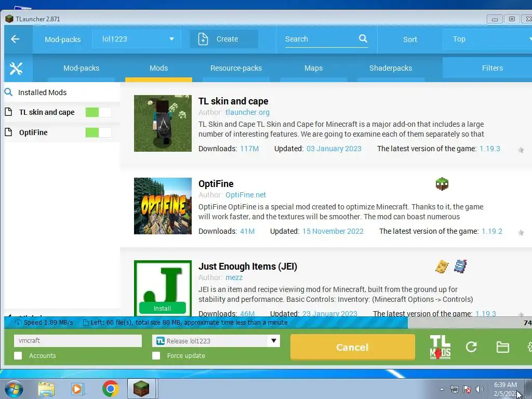This screenshot has height=399, width=532.
Task: Click the blue book icon on JEI row
Action: [x=460, y=267]
